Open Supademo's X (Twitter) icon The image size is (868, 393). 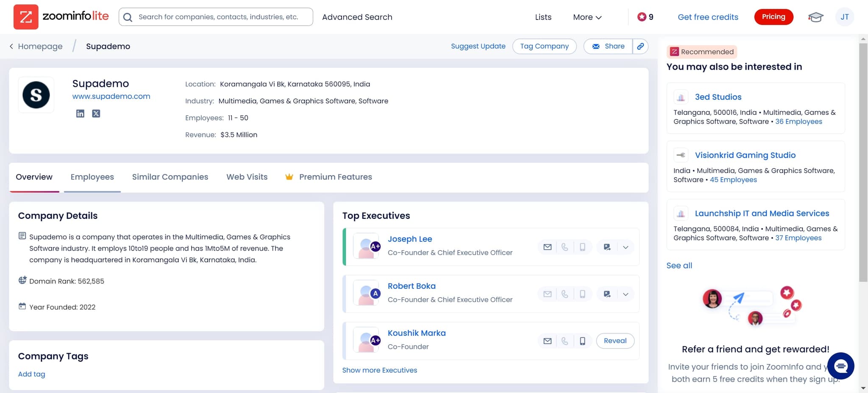[96, 114]
